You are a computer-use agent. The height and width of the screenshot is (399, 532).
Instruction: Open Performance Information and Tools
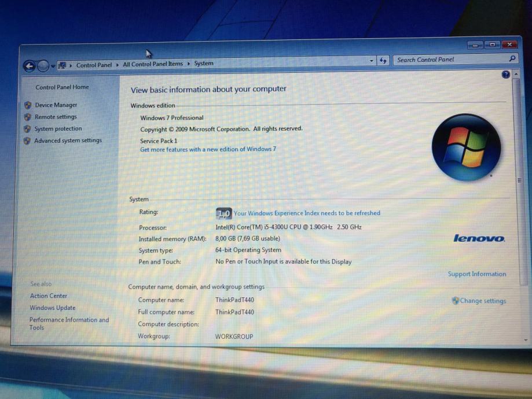click(x=69, y=324)
